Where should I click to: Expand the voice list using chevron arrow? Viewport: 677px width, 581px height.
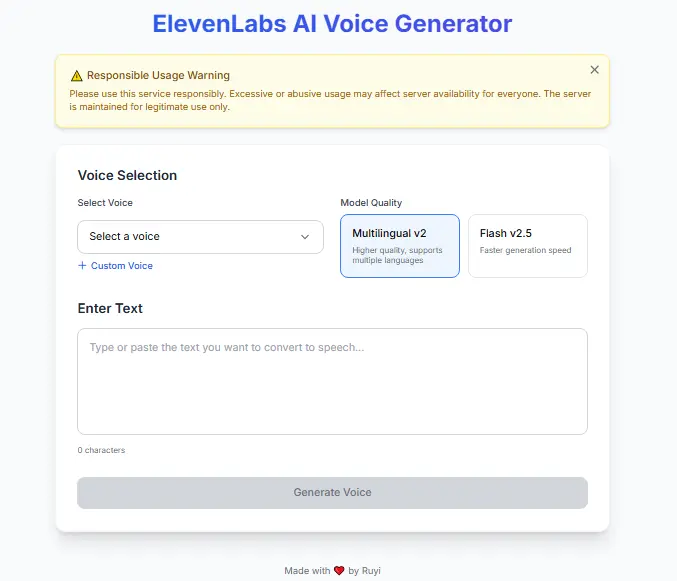click(x=305, y=237)
